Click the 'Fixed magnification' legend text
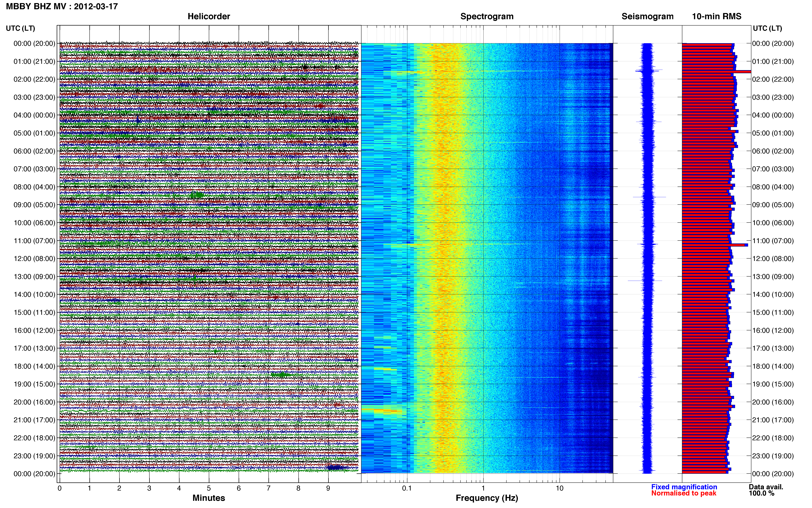Viewport: 812px width, 508px height. pyautogui.click(x=684, y=487)
